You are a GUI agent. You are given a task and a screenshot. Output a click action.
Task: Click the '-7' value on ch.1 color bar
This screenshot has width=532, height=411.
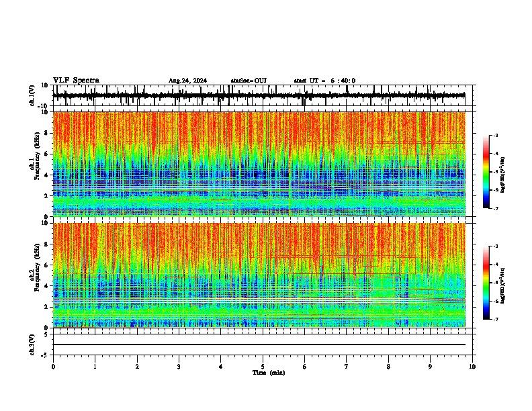(x=495, y=208)
